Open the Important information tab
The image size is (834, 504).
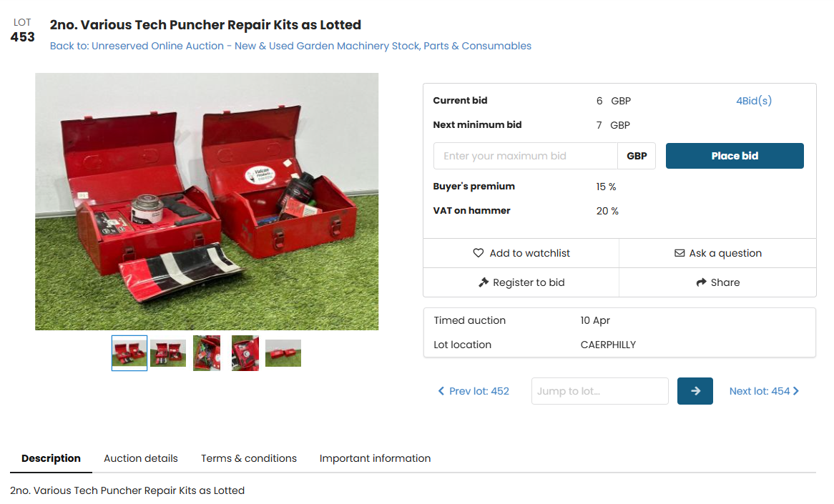click(375, 458)
